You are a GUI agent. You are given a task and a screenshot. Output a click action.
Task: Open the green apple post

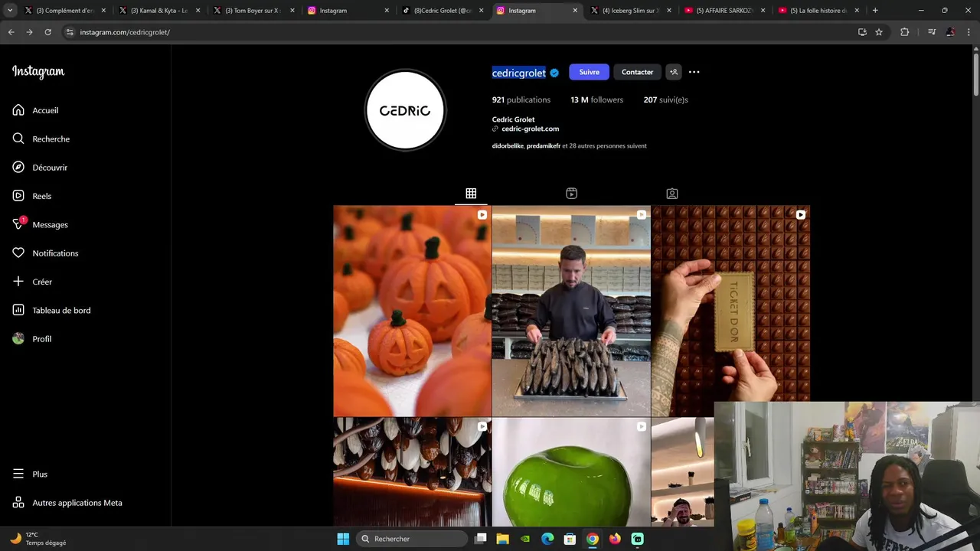571,471
